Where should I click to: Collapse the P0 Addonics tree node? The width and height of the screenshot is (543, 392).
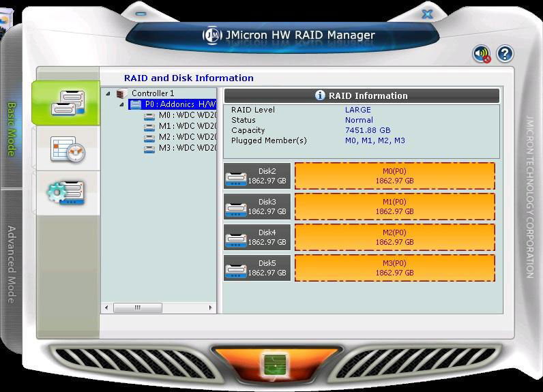(x=121, y=104)
